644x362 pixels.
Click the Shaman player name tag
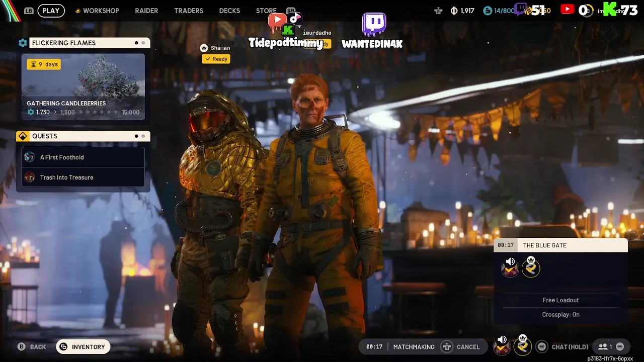(x=220, y=48)
